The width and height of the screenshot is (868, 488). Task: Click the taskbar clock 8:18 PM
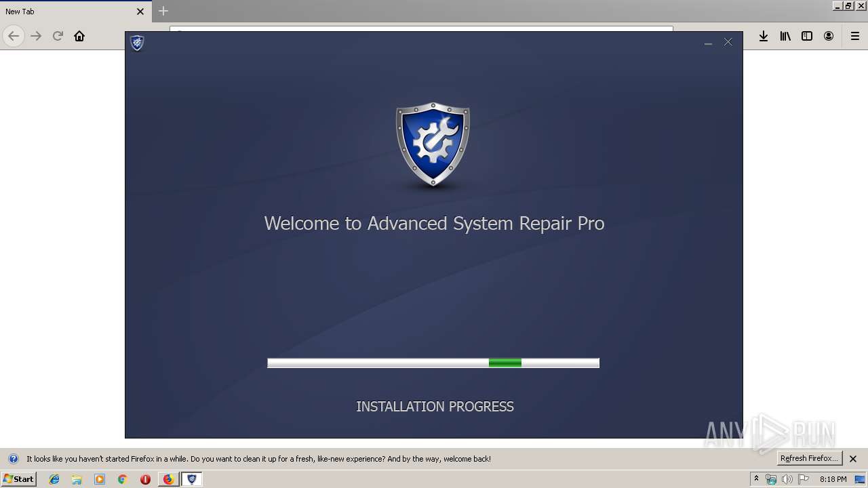pyautogui.click(x=833, y=479)
